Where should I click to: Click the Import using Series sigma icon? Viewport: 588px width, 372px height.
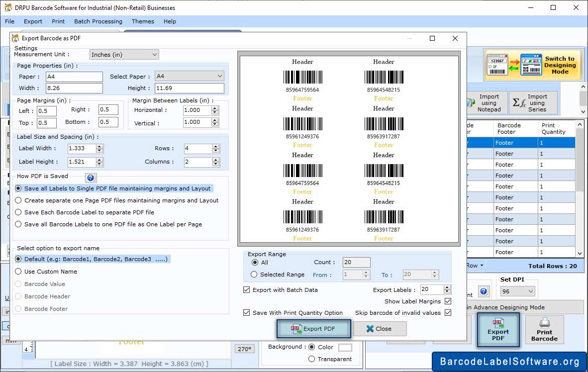tap(519, 103)
